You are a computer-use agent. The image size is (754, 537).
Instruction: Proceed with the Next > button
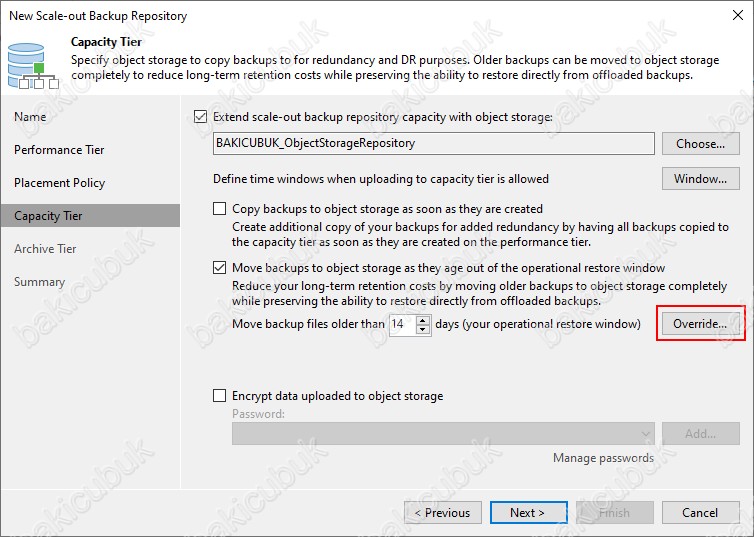pos(529,513)
